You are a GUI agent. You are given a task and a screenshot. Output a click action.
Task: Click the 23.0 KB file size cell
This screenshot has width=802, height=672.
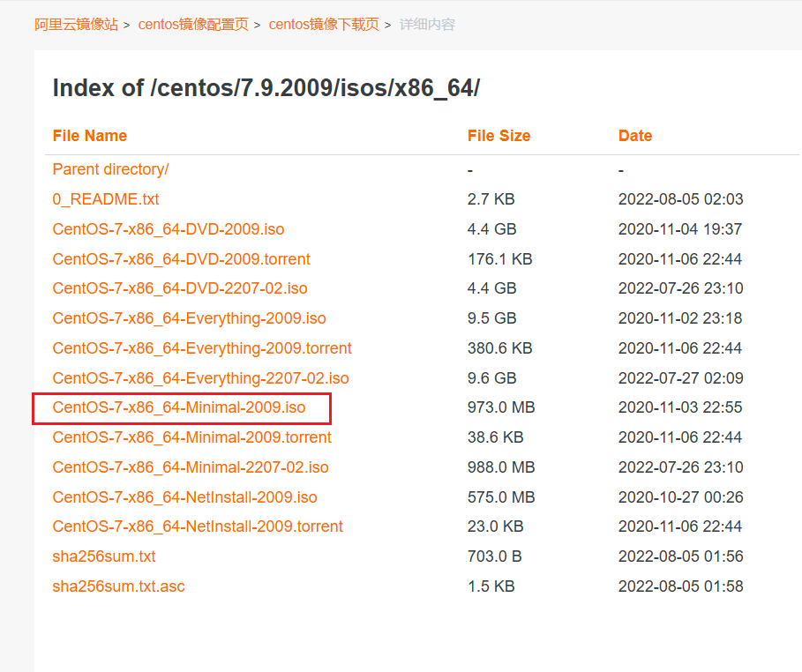pyautogui.click(x=496, y=526)
